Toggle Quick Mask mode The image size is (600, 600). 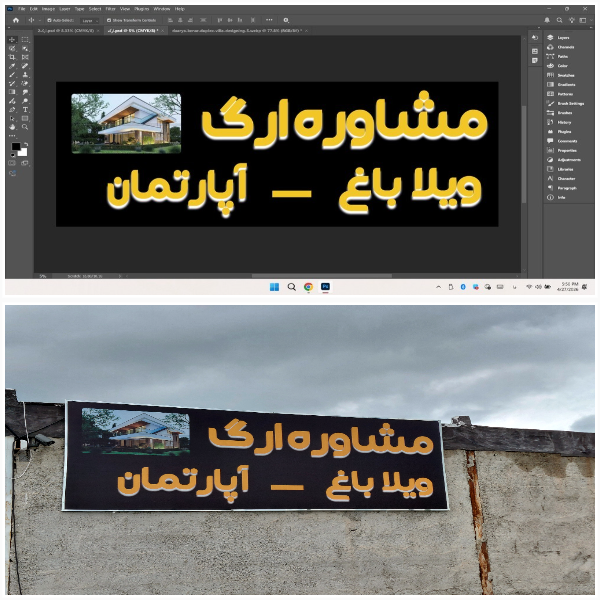[12, 163]
